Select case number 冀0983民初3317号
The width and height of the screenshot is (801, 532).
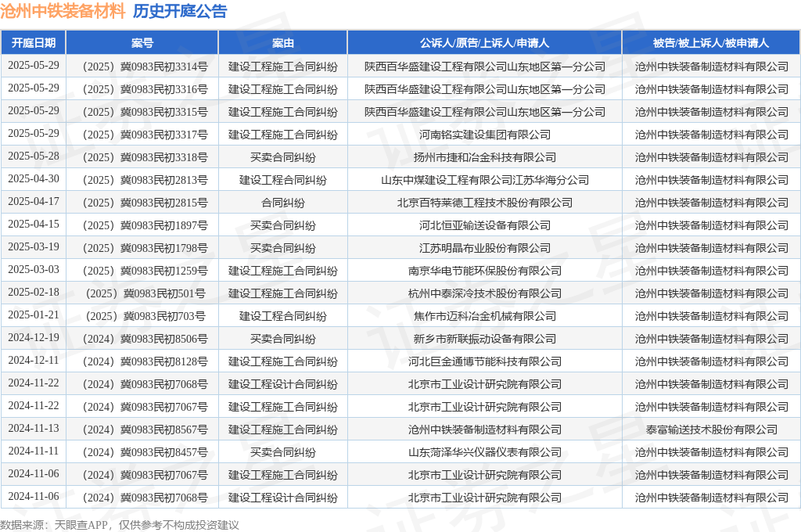pyautogui.click(x=164, y=135)
